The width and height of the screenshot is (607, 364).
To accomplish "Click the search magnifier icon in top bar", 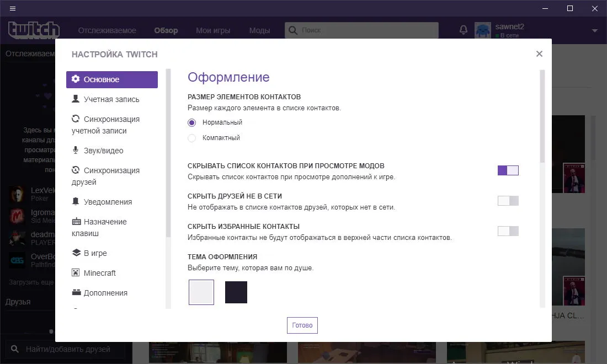I will (293, 30).
